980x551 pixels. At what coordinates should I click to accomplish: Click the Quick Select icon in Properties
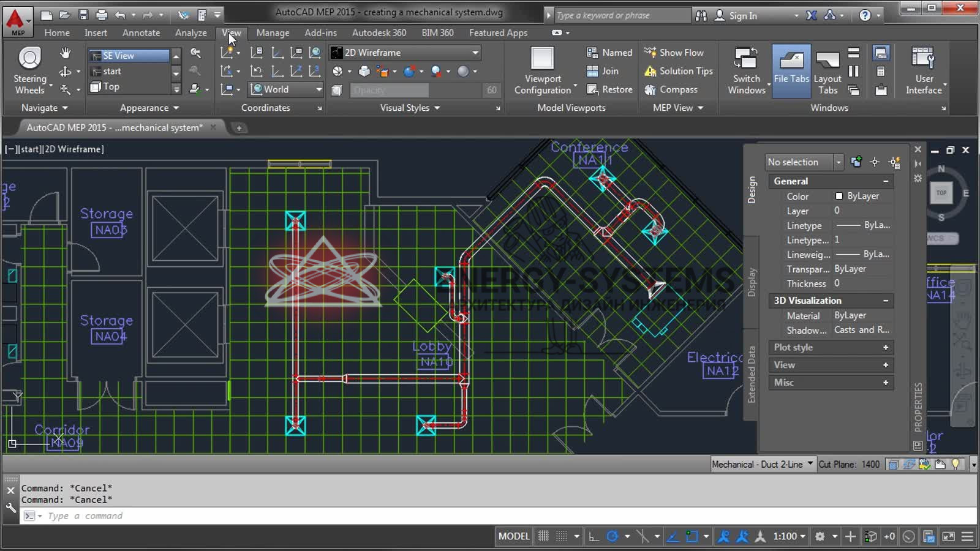[x=894, y=162]
